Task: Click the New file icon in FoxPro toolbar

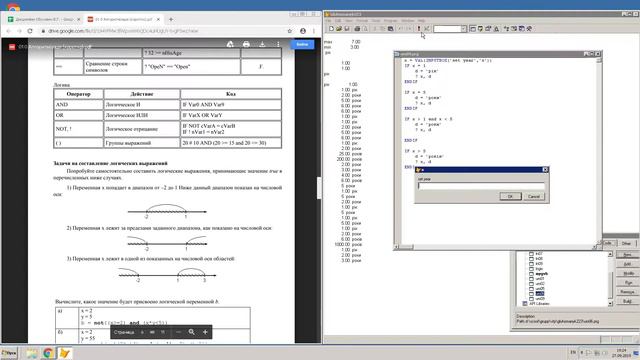Action: (331, 29)
